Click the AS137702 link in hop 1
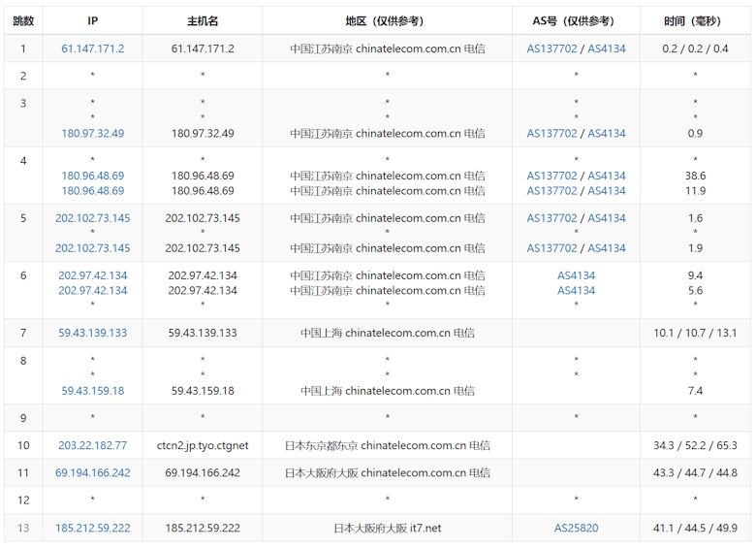This screenshot has width=756, height=548. tap(551, 48)
